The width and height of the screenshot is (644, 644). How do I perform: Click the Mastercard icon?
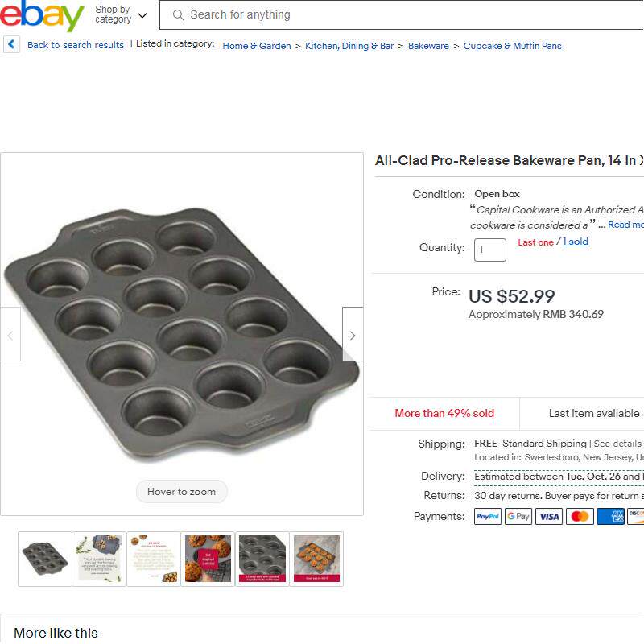tap(580, 517)
